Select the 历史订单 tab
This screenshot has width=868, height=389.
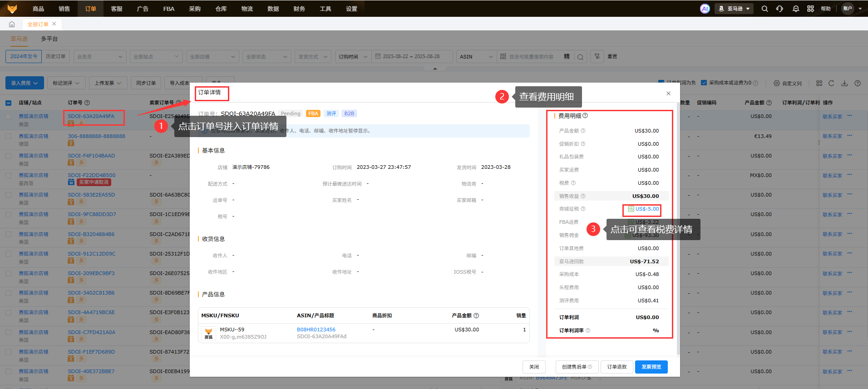55,56
